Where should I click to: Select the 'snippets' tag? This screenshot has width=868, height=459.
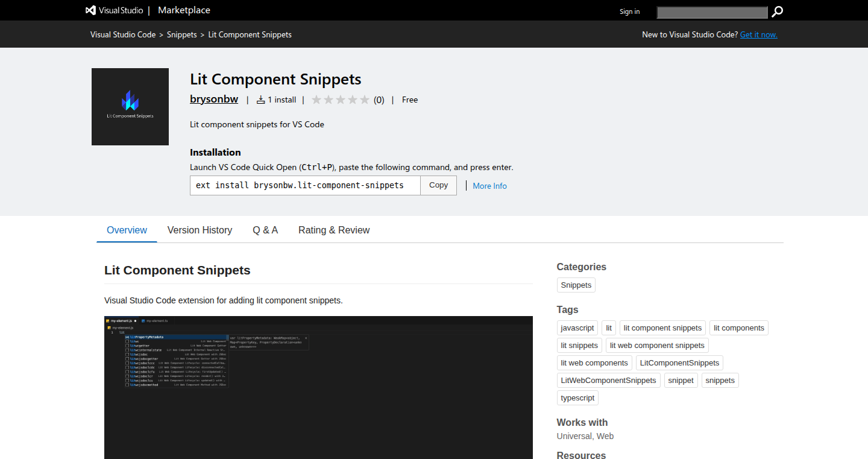(x=720, y=381)
